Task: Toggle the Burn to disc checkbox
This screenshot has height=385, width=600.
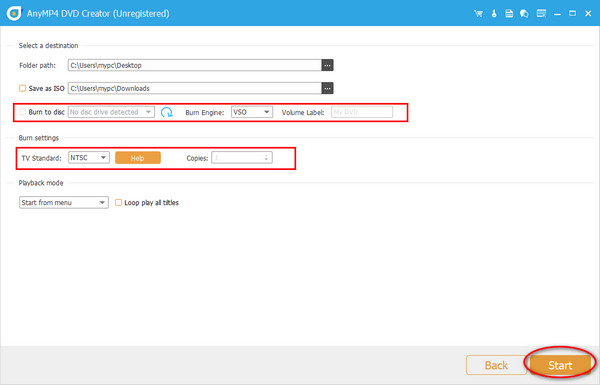Action: coord(23,112)
